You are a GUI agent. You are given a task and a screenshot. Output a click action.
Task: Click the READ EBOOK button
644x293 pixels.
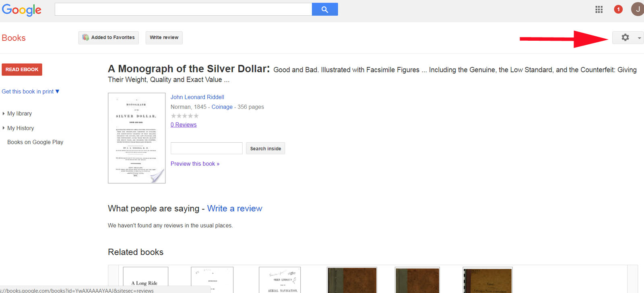coord(22,69)
